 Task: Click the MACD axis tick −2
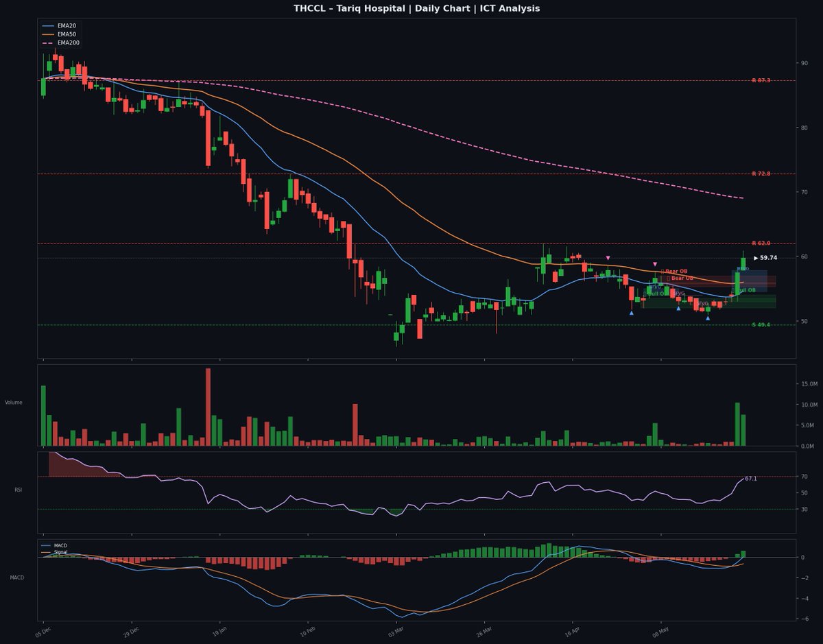pos(805,578)
